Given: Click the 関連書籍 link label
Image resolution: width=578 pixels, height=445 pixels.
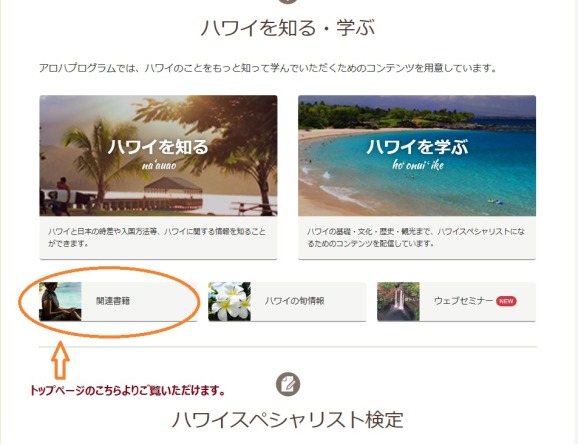Looking at the screenshot, I should pos(113,301).
